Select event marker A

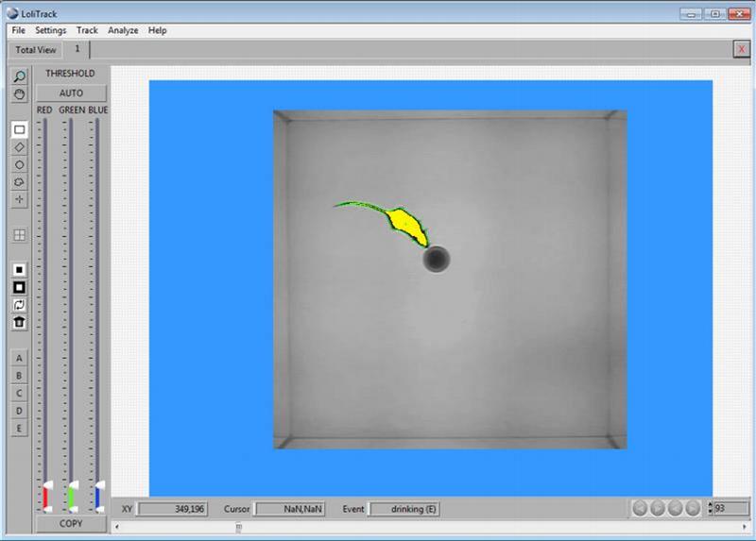19,358
